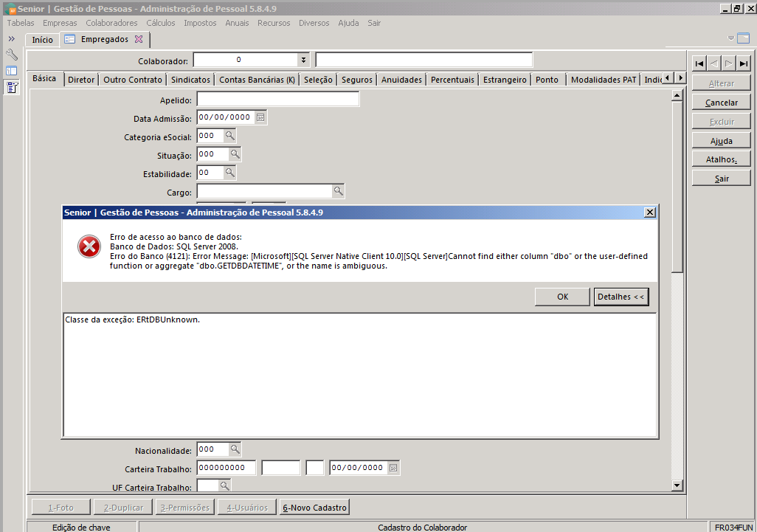Open the Cálculos menu
Viewport: 757px width, 532px height.
[161, 23]
